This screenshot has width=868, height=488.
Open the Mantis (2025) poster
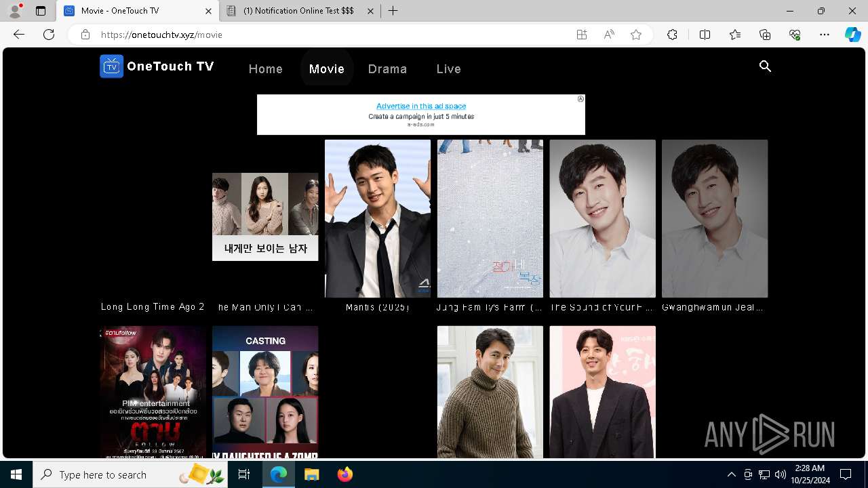(x=378, y=218)
